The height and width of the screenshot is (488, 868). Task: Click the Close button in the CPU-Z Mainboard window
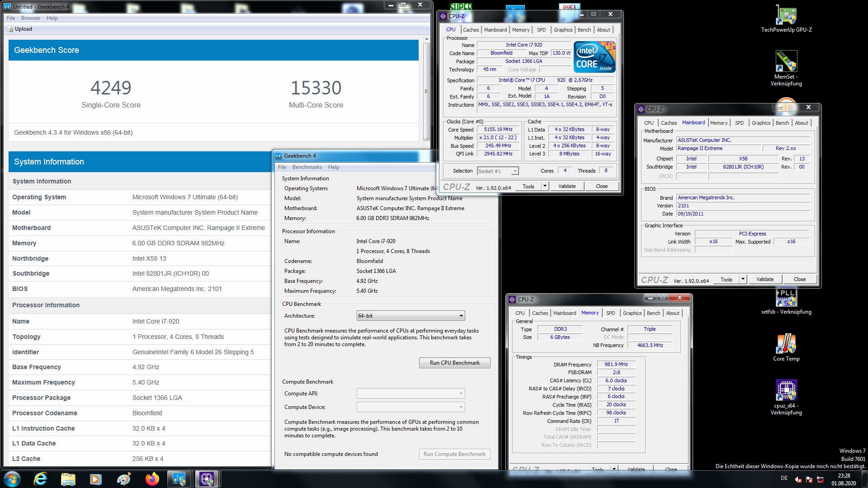click(x=799, y=279)
